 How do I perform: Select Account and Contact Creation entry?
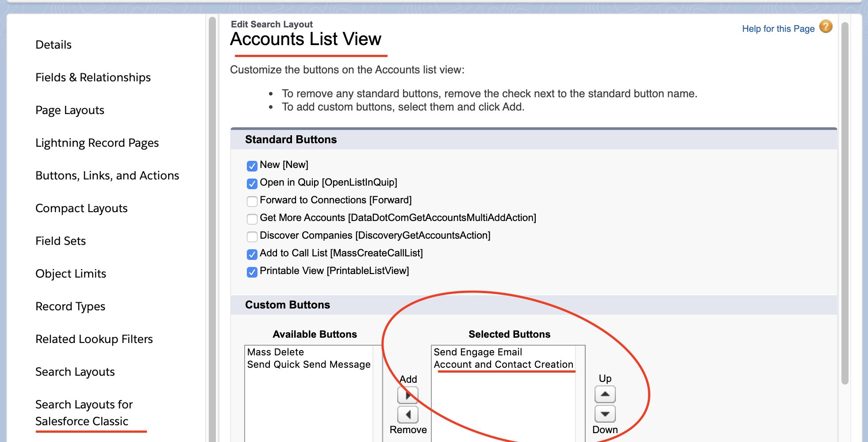point(503,365)
